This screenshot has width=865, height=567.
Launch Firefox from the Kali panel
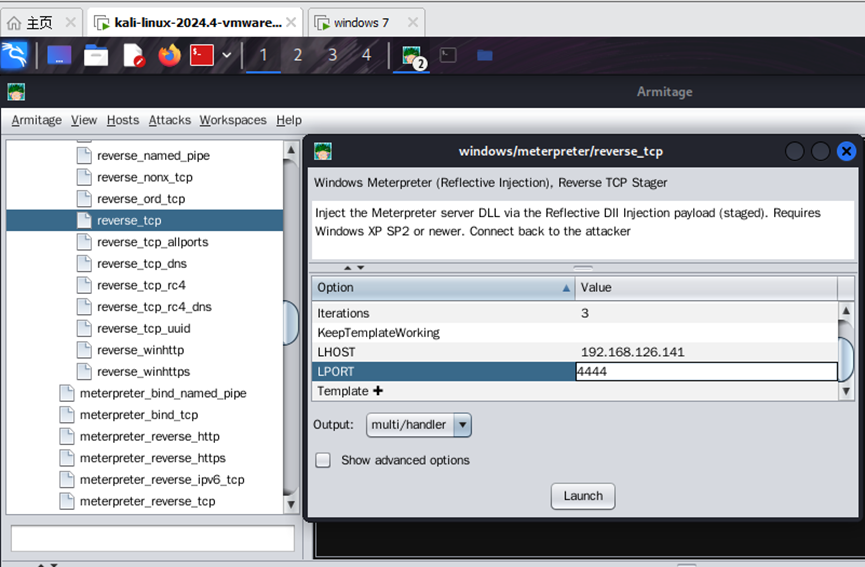click(169, 55)
